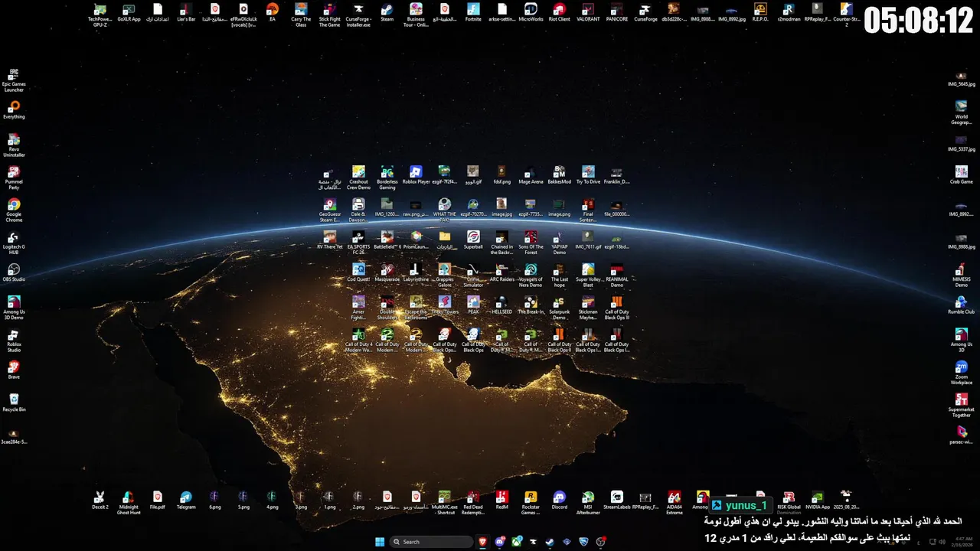Launch Midnight Ghost Hunt icon
This screenshot has width=980, height=551.
(x=129, y=503)
